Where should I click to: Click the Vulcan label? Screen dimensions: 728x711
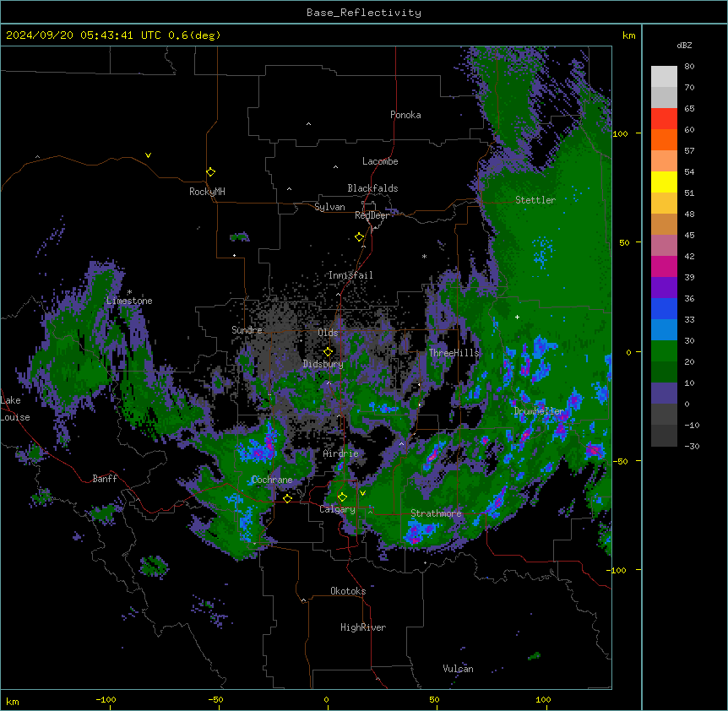(459, 669)
